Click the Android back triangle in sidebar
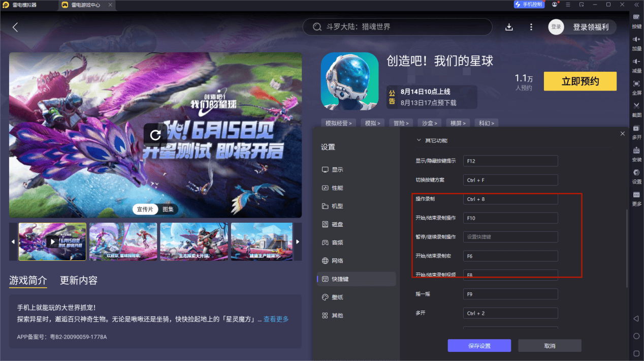The height and width of the screenshot is (361, 644). click(636, 318)
